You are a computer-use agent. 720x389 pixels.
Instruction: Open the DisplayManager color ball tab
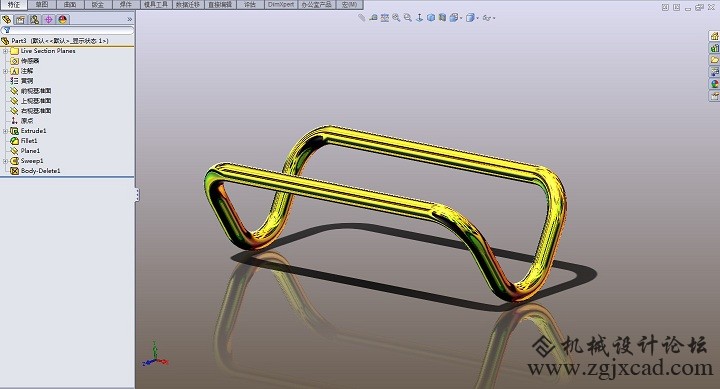(x=63, y=19)
